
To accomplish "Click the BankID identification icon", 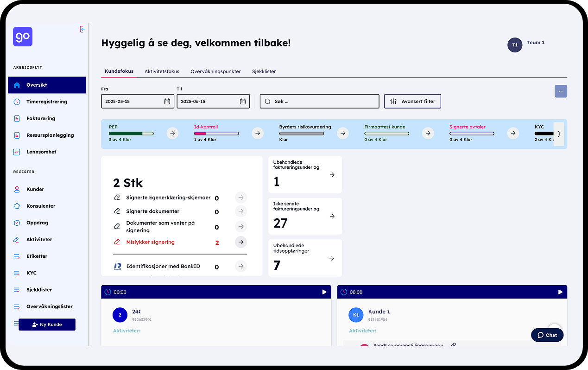I will click(119, 266).
